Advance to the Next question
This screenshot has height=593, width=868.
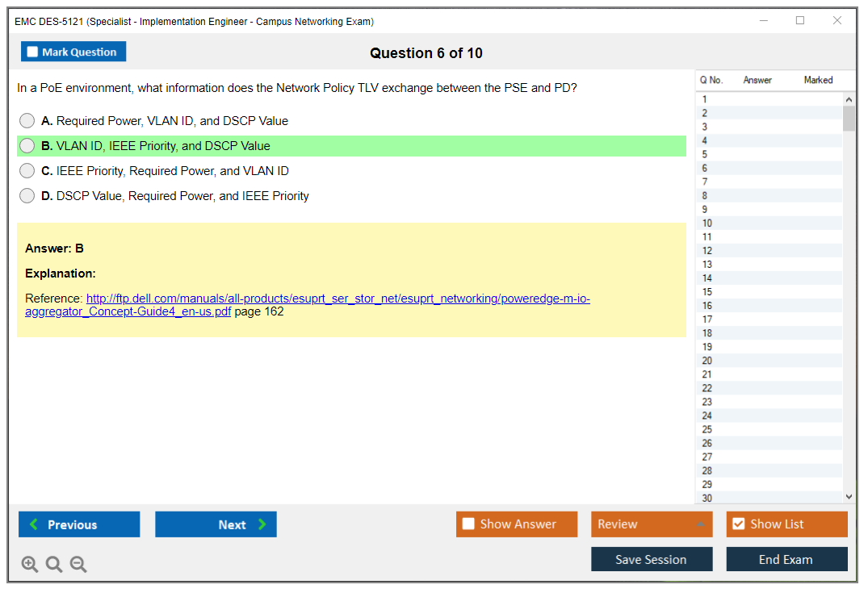pos(216,524)
